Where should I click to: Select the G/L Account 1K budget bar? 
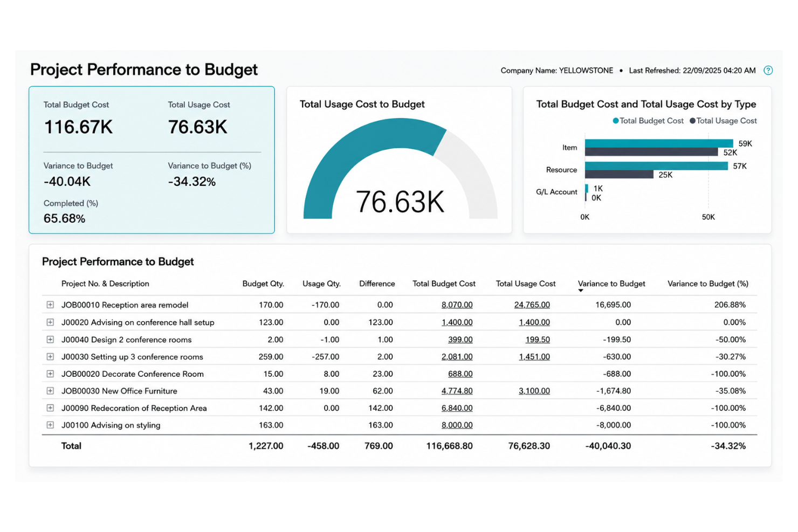click(x=587, y=188)
